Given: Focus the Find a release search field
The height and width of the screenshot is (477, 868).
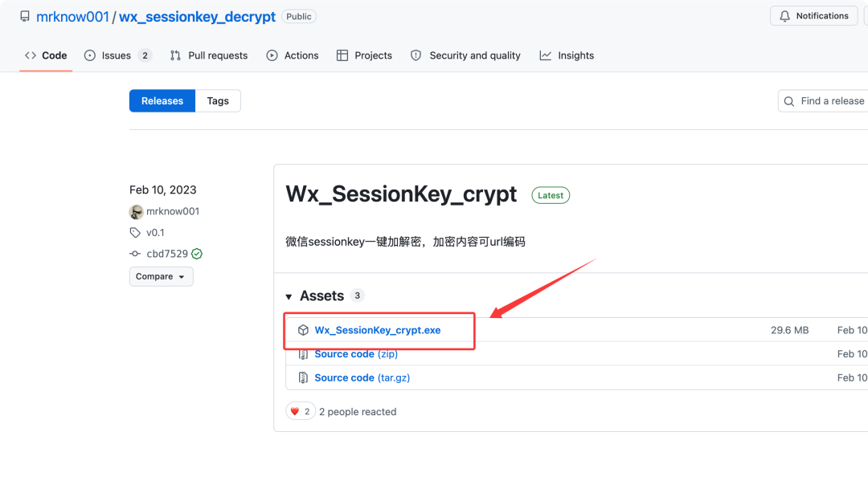Looking at the screenshot, I should pyautogui.click(x=823, y=100).
